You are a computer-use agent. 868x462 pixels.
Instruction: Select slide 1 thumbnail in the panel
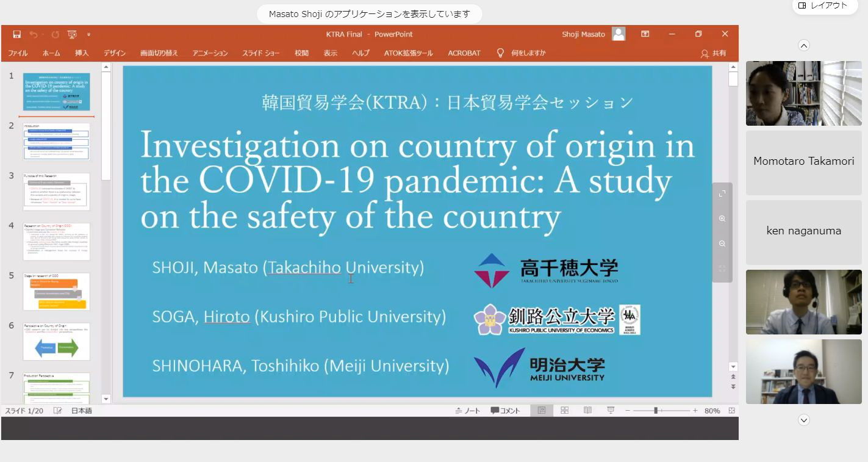click(56, 92)
